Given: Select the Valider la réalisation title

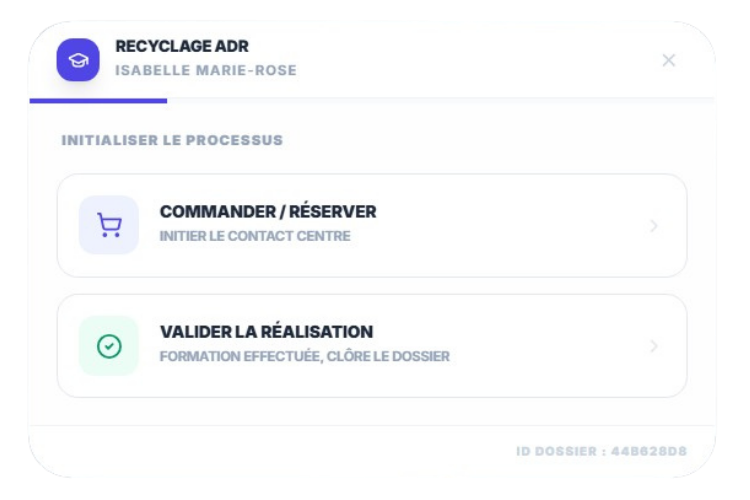Looking at the screenshot, I should pos(266,332).
